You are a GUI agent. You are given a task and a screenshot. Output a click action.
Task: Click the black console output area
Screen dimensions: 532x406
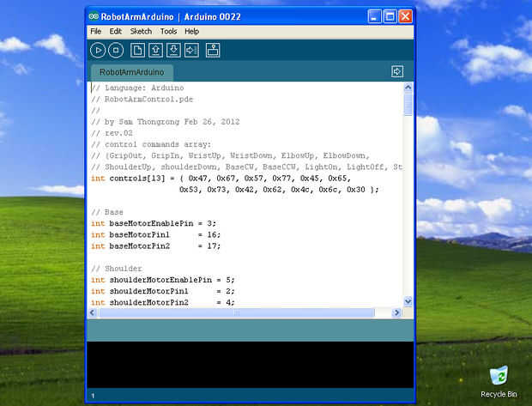[251, 365]
